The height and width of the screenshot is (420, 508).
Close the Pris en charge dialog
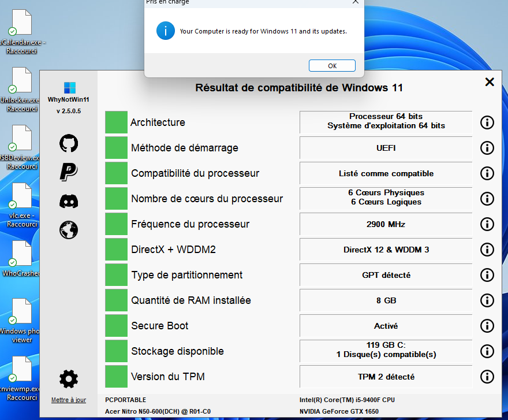[x=356, y=2]
